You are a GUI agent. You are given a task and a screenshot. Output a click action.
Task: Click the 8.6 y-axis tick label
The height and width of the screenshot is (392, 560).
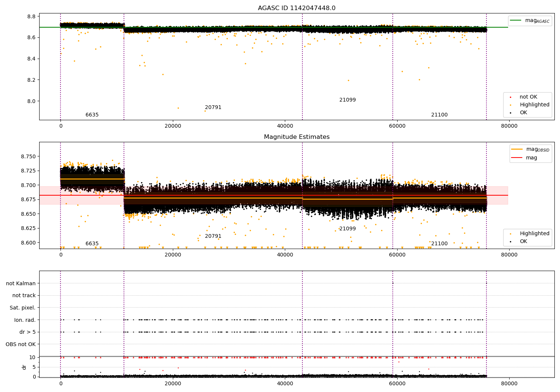(31, 38)
